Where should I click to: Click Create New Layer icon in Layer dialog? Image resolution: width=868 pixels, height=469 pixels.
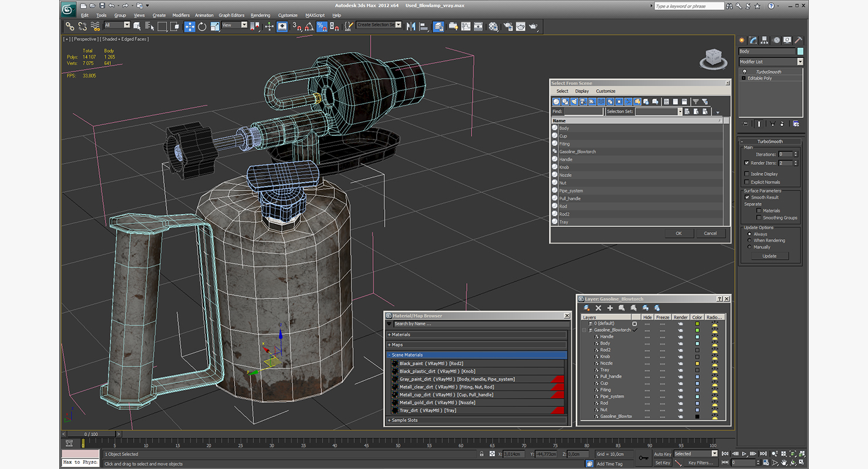[586, 308]
